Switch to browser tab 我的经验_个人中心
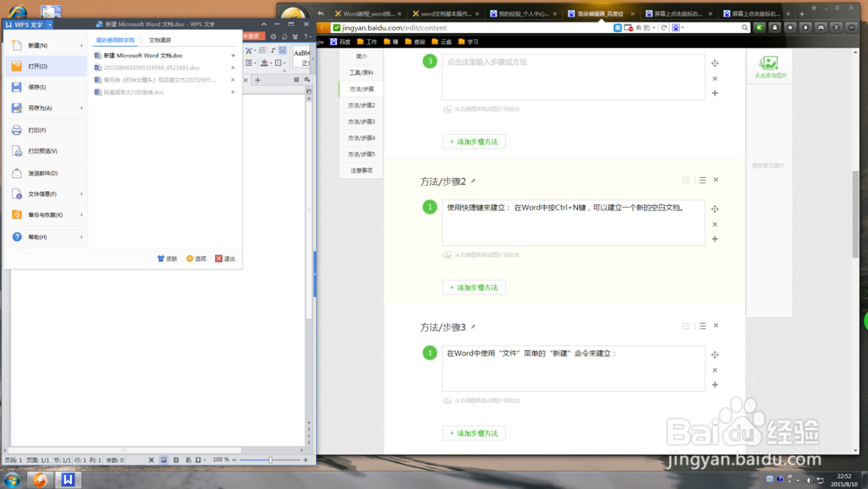Viewport: 868px width, 489px height. point(523,14)
